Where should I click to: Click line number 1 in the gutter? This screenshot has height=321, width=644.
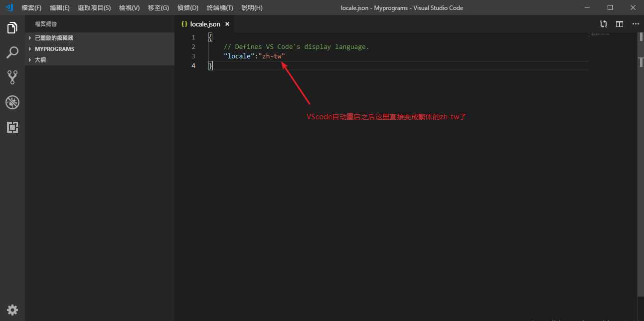click(193, 37)
